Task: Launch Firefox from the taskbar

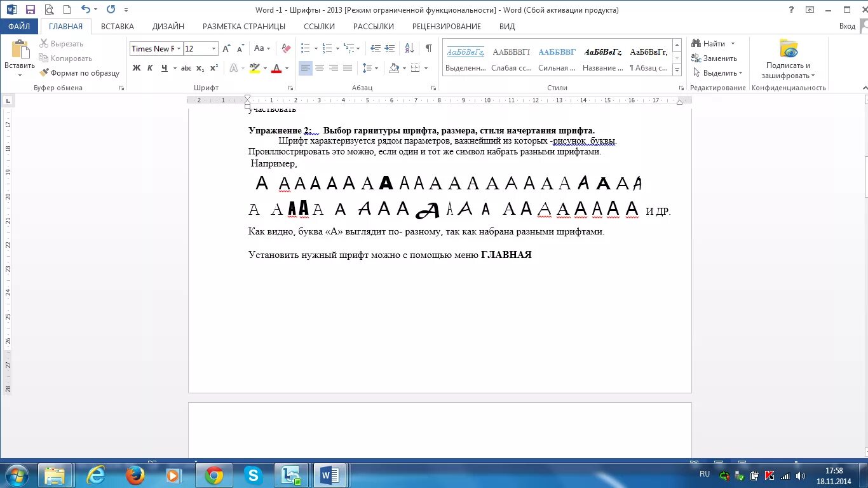Action: coord(135,475)
